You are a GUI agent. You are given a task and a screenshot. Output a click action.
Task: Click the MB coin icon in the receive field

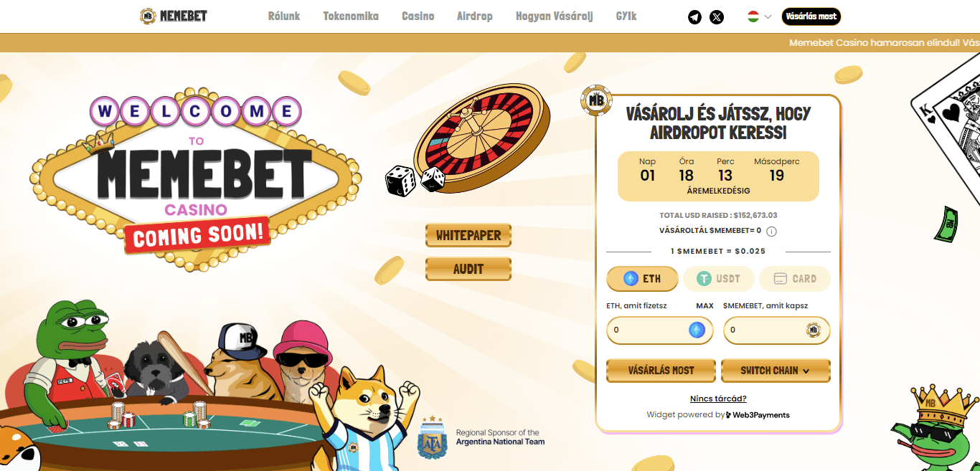point(813,330)
